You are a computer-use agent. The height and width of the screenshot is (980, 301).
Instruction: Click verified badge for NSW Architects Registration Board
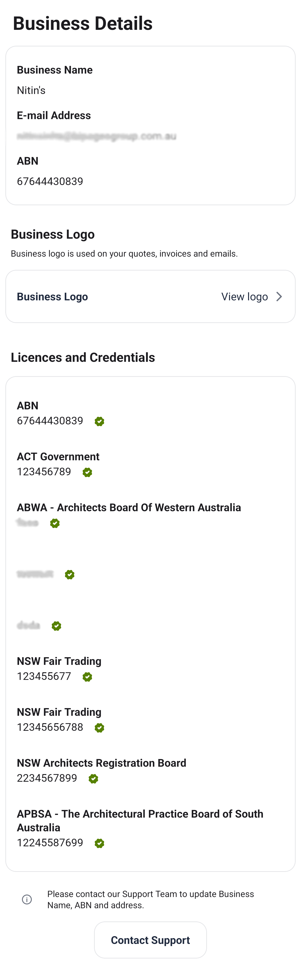[x=93, y=779]
